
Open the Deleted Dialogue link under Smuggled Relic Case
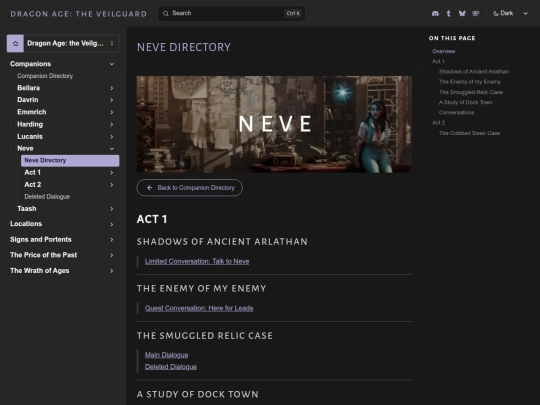click(x=171, y=367)
